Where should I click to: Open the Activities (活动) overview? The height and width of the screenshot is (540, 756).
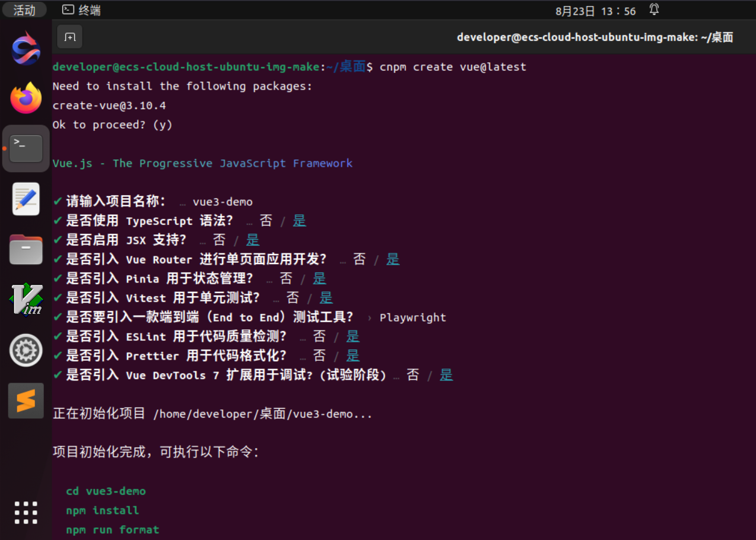[x=24, y=9]
